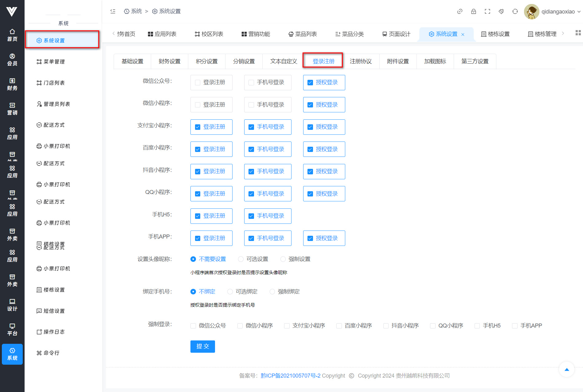
Task: Click the link icon in header
Action: click(x=460, y=12)
